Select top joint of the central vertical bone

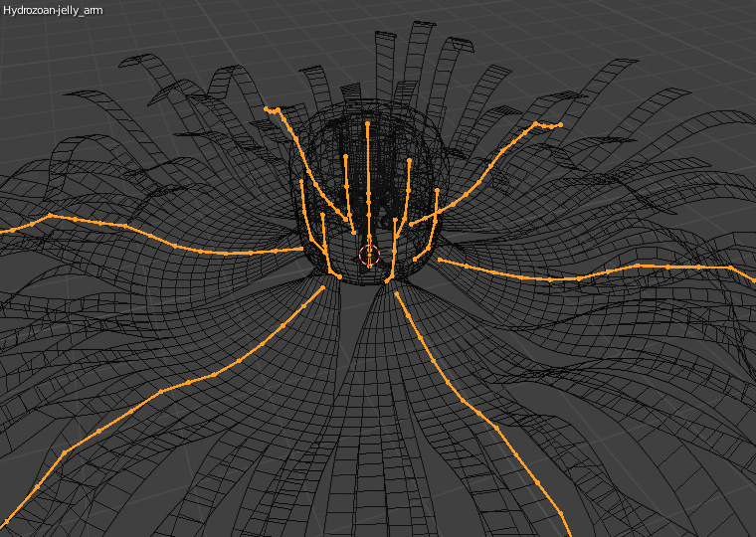[x=367, y=124]
